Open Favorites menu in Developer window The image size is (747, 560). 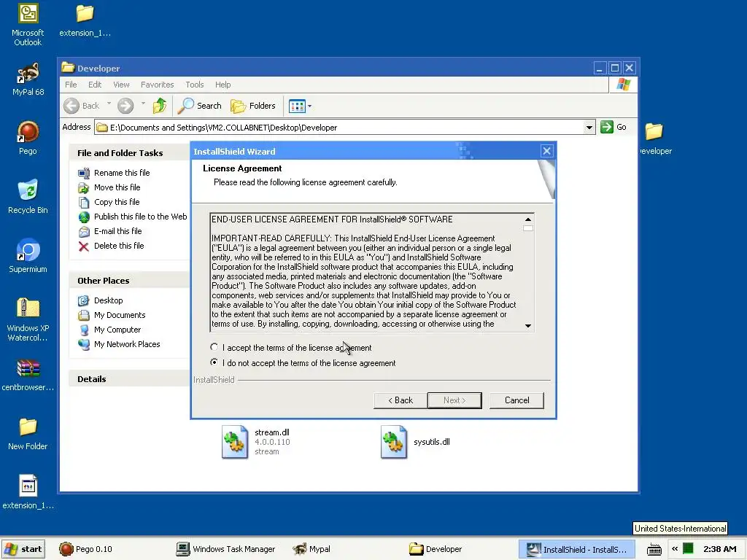[x=158, y=85]
